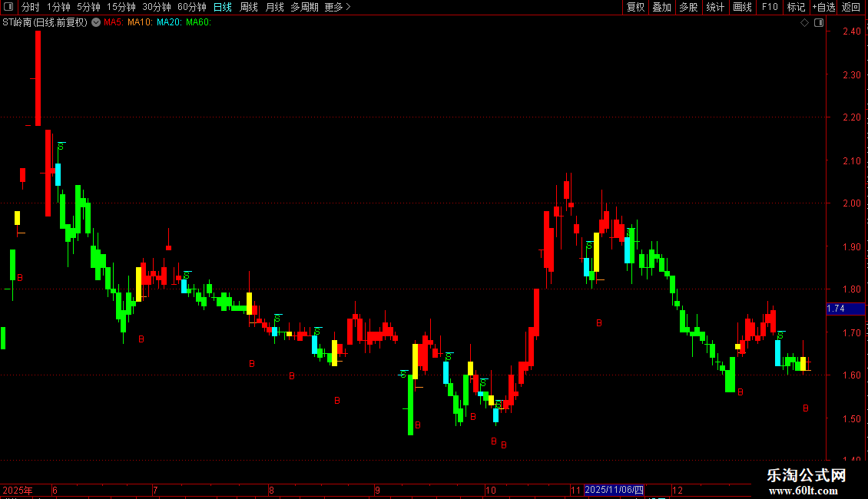Open the 复权 adjustment menu

point(635,7)
